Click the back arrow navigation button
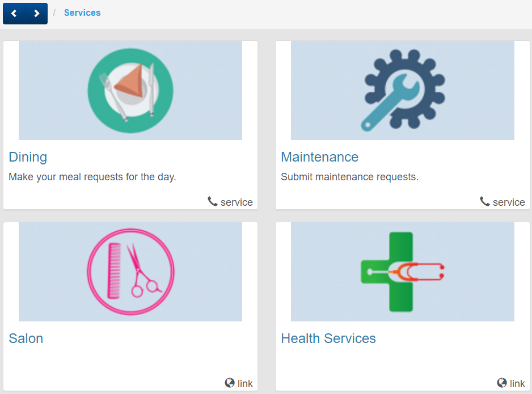The width and height of the screenshot is (532, 394). 14,13
